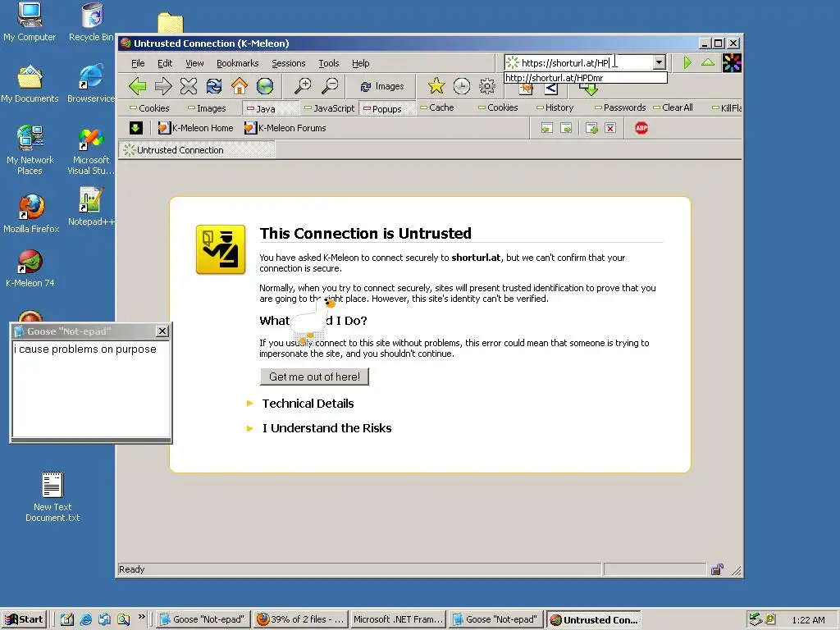Select the Untrusted Connection tab
Viewport: 840px width, 630px height.
click(x=197, y=150)
